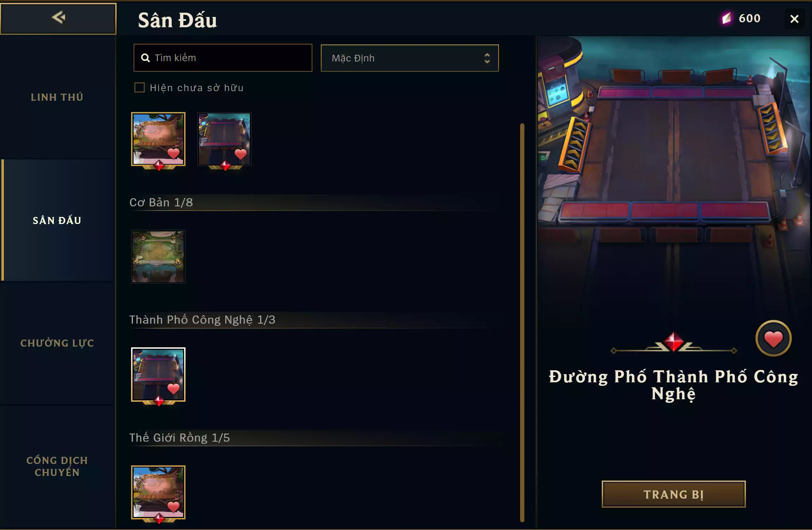Click the arena list vertical scrollbar

pyautogui.click(x=522, y=322)
